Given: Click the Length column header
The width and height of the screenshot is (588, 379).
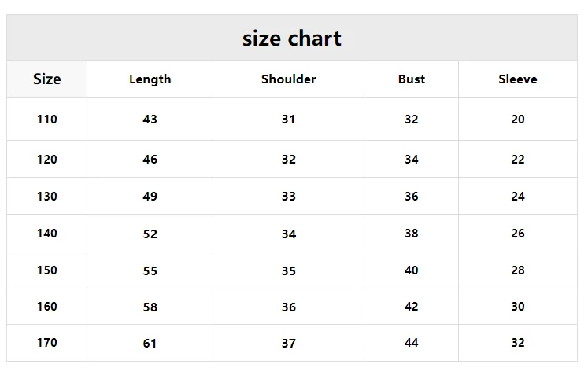Looking at the screenshot, I should point(150,79).
